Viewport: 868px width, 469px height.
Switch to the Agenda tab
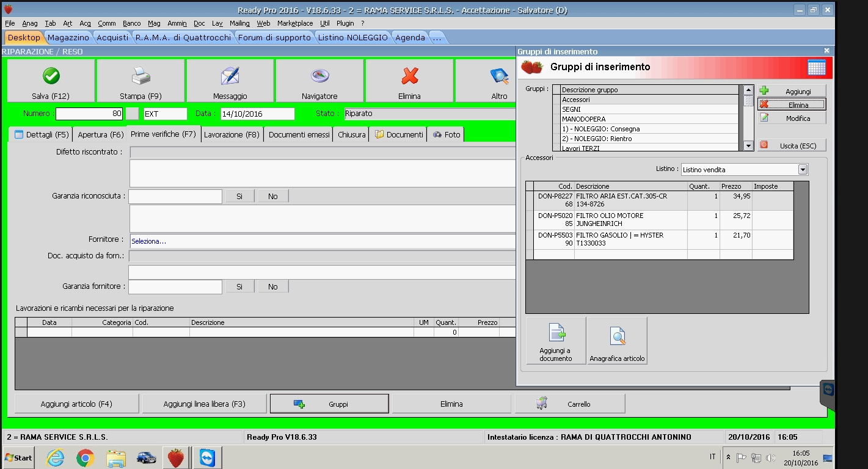point(410,37)
